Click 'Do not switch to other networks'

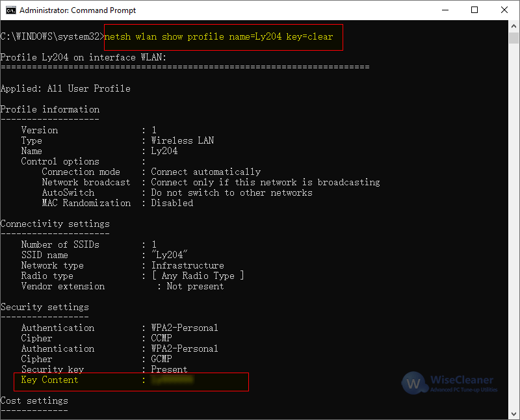pos(231,192)
